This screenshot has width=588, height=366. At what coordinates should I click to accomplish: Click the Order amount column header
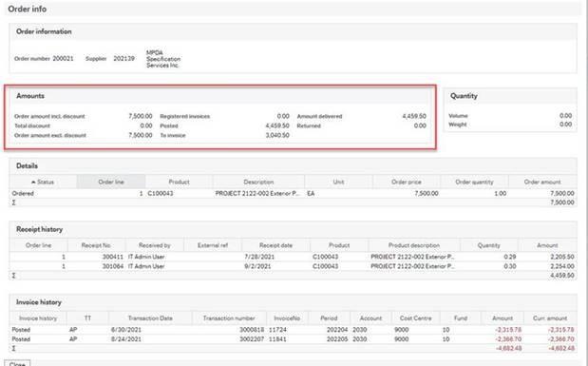coord(542,182)
